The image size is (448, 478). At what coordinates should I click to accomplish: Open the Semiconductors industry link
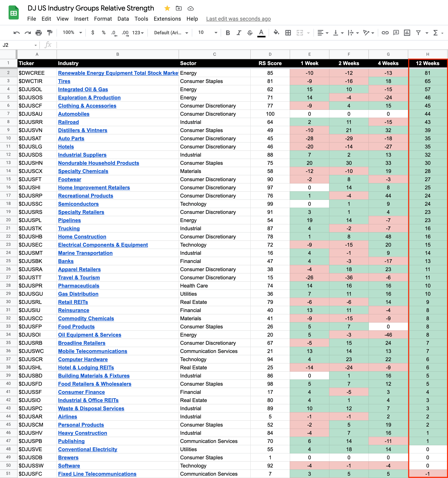pos(78,204)
